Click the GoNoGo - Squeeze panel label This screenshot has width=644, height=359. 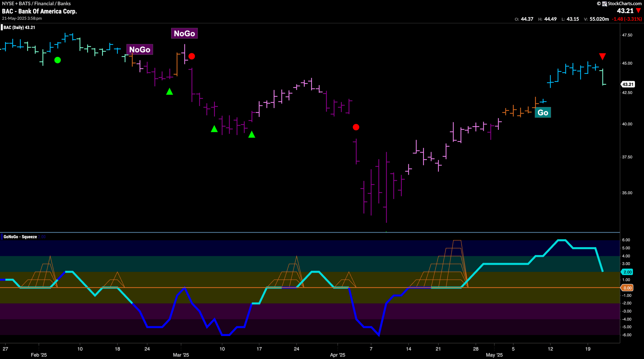click(x=20, y=237)
